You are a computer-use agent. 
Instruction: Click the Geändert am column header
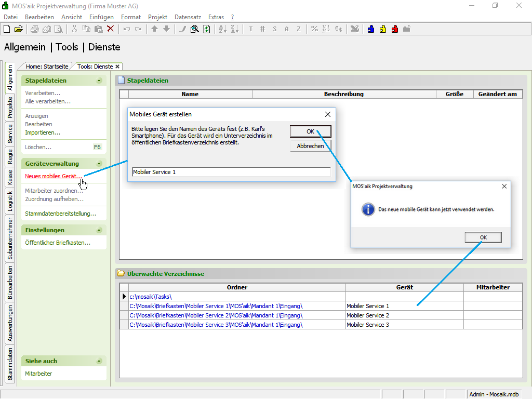click(x=498, y=95)
